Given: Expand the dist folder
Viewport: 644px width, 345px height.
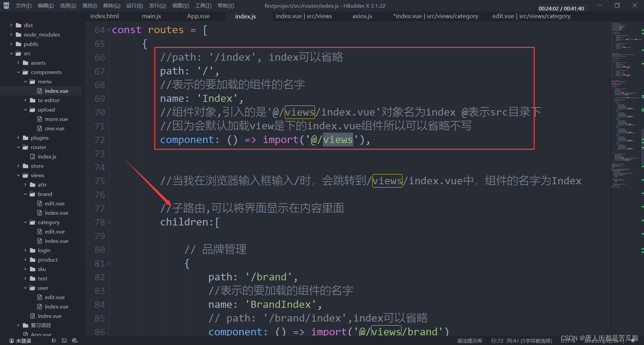Looking at the screenshot, I should pyautogui.click(x=11, y=25).
